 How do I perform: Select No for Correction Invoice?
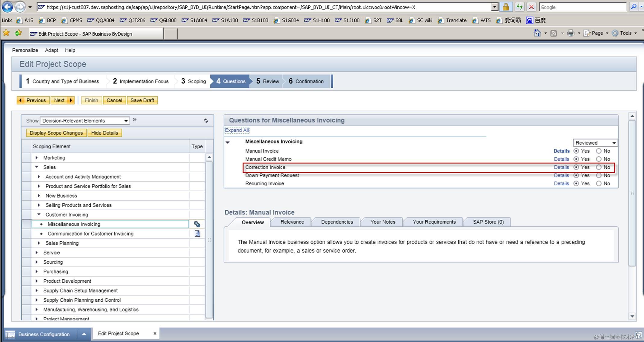pos(599,167)
